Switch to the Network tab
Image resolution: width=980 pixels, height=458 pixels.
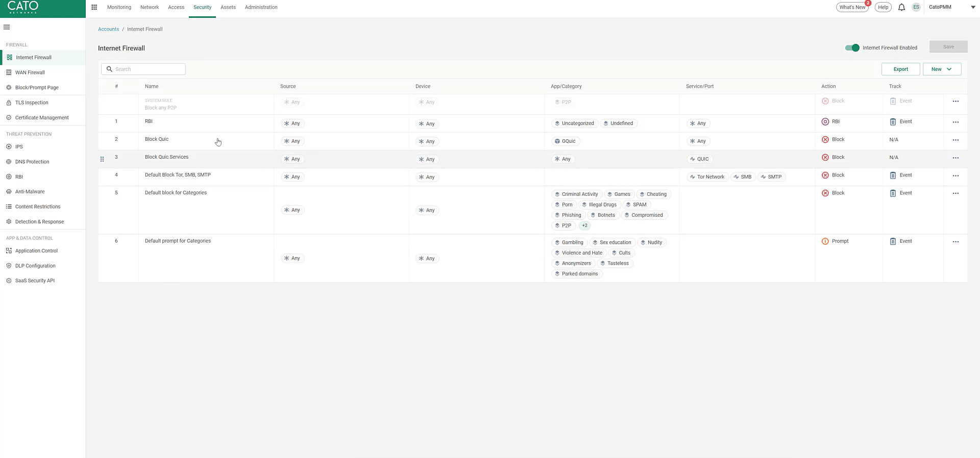point(150,7)
